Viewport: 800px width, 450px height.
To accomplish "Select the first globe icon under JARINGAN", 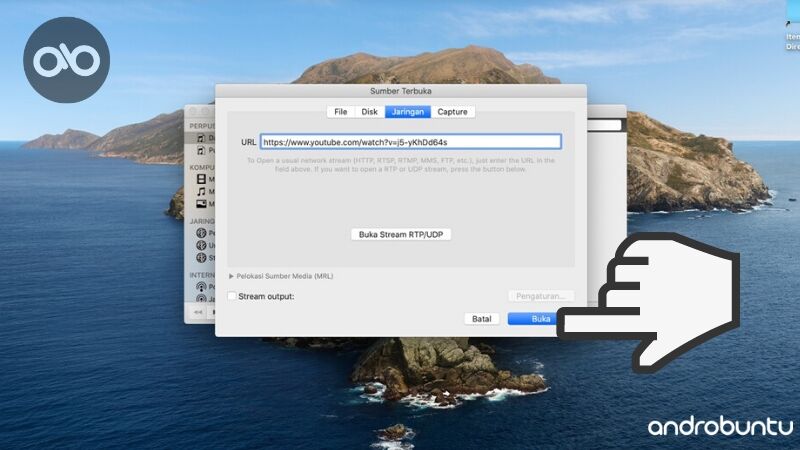I will (201, 233).
